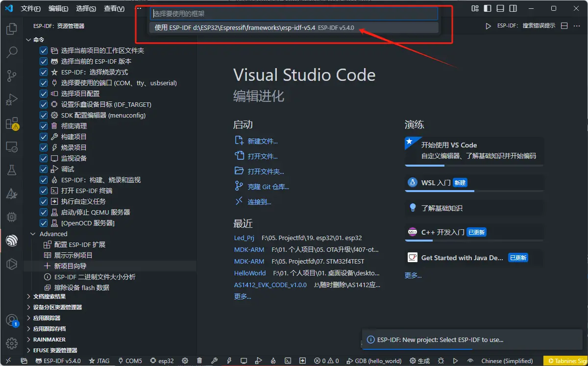Open recent project HelloWorld
Image resolution: width=588 pixels, height=366 pixels.
[250, 273]
